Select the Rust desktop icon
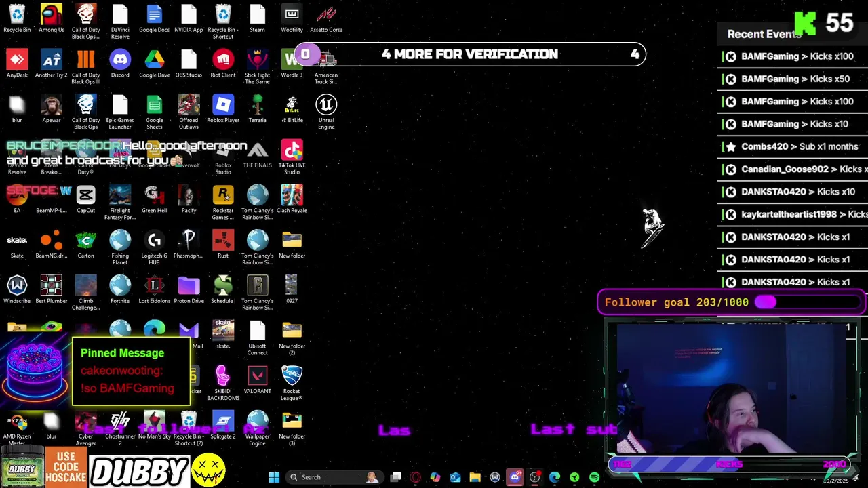 click(223, 245)
